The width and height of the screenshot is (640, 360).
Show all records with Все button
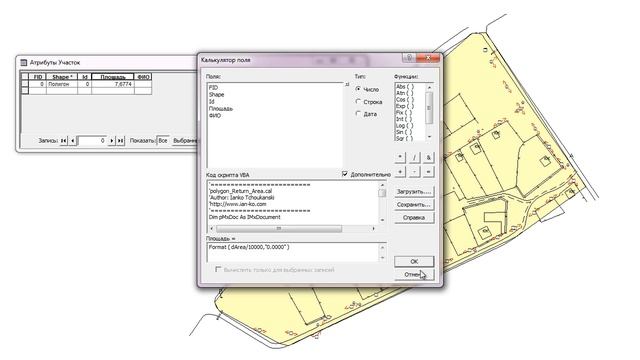[x=163, y=140]
